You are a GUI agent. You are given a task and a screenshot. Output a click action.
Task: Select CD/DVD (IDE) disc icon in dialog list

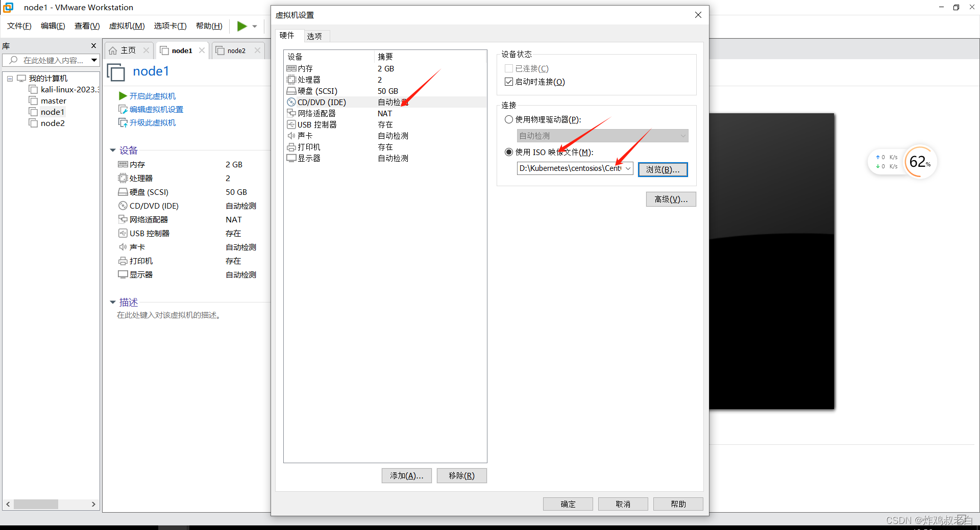point(291,102)
